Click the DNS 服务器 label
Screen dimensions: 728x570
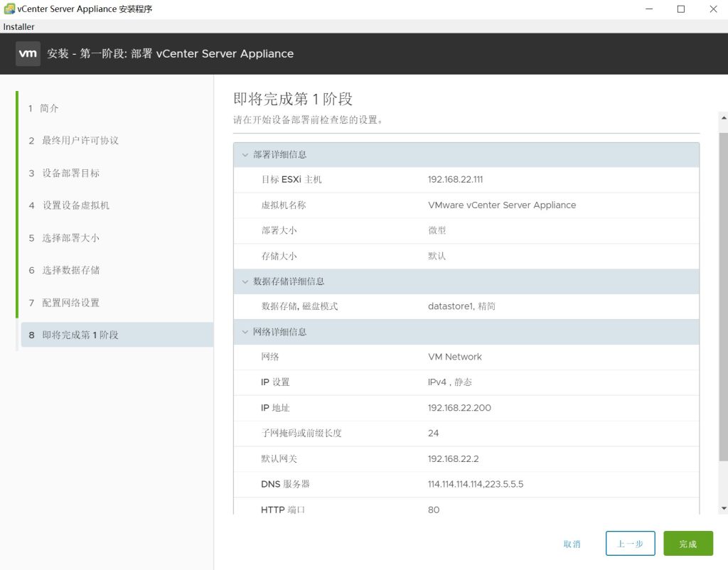click(285, 484)
